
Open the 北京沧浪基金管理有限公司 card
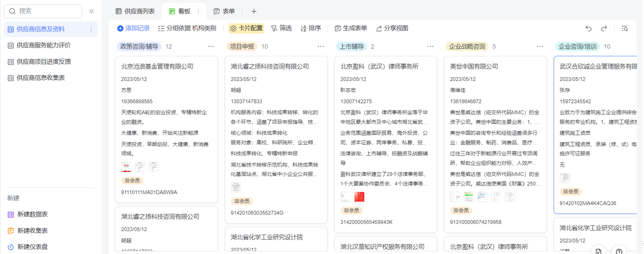click(167, 129)
